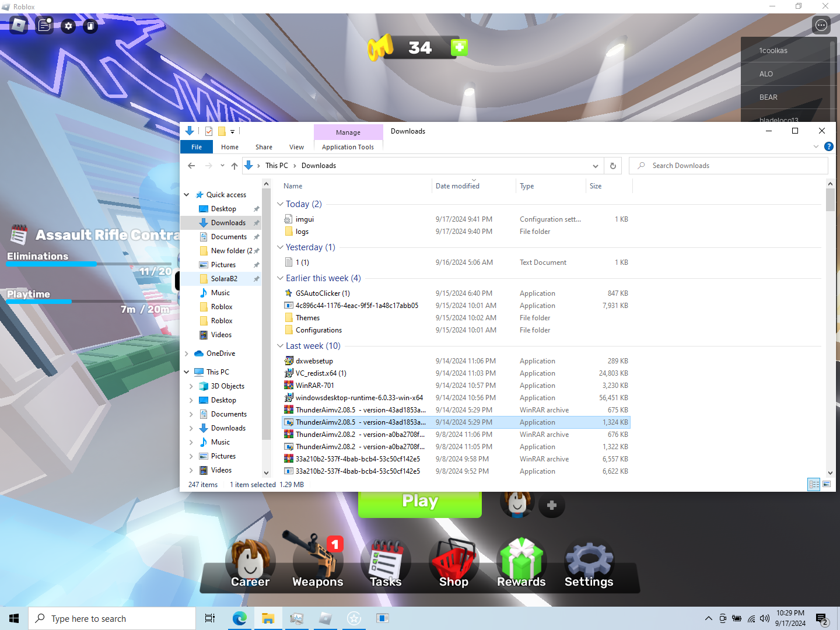Switch to the Home ribbon tab

(230, 147)
